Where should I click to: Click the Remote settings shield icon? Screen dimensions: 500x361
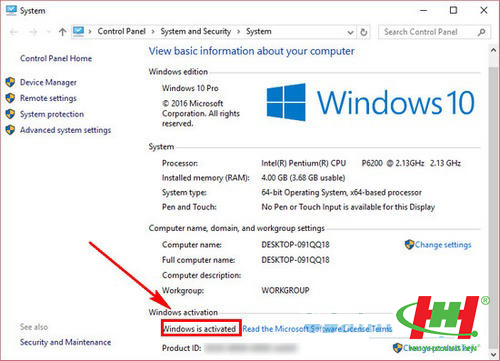10,98
